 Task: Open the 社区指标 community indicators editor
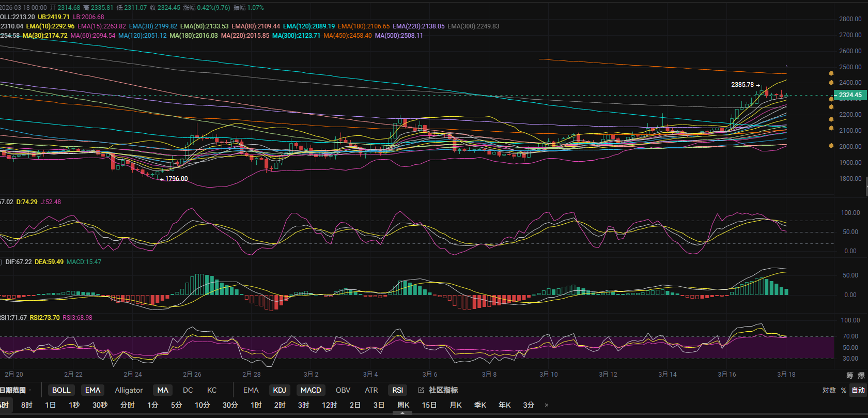click(x=438, y=390)
